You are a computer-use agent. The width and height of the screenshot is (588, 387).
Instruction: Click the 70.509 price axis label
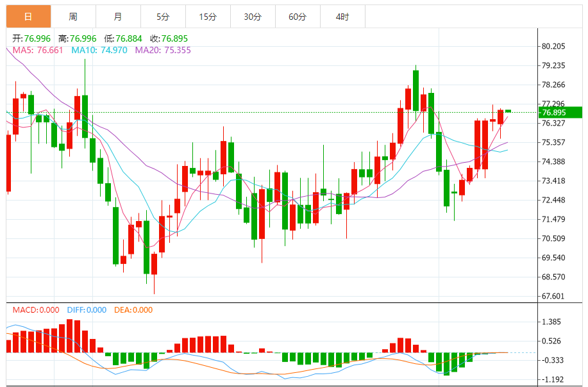[553, 238]
